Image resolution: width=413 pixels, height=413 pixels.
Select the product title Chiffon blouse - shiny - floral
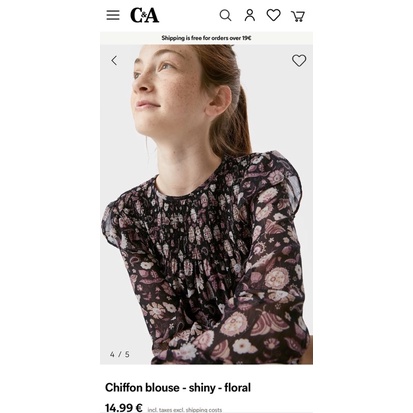pyautogui.click(x=178, y=388)
